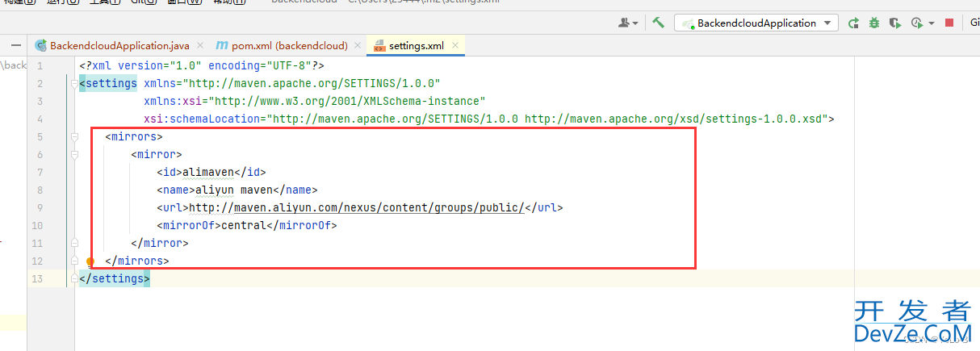Close the settings.xml tab
The width and height of the screenshot is (980, 351).
click(454, 46)
